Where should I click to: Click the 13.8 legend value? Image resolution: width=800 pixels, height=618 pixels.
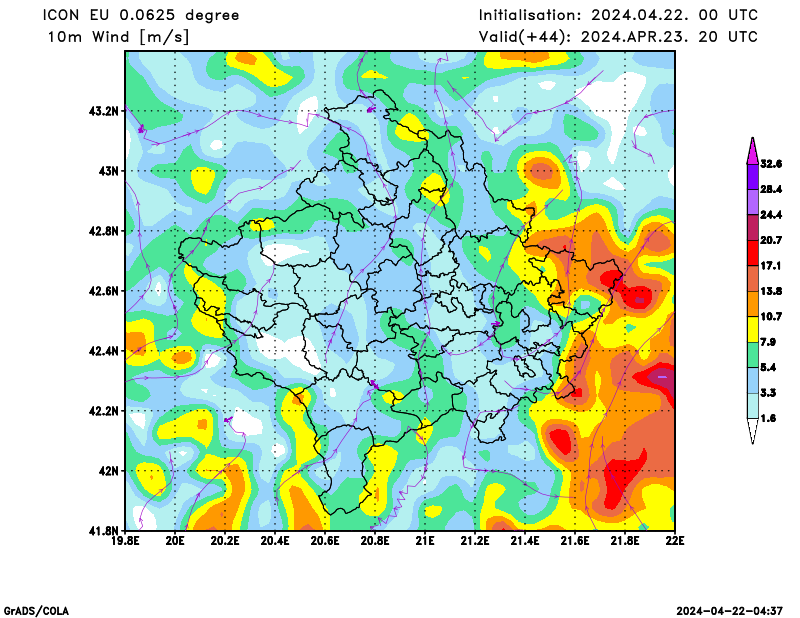(771, 291)
